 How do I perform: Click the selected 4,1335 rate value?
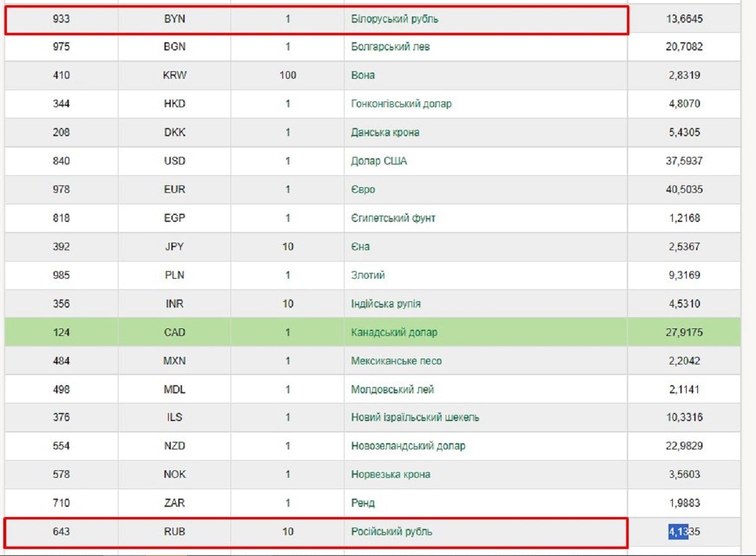click(684, 531)
